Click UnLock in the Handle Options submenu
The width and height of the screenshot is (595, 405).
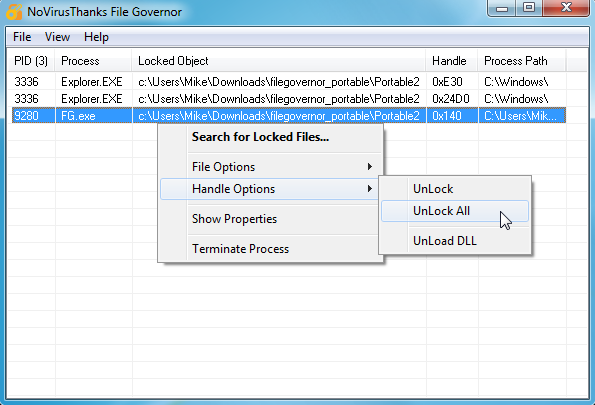click(455, 189)
